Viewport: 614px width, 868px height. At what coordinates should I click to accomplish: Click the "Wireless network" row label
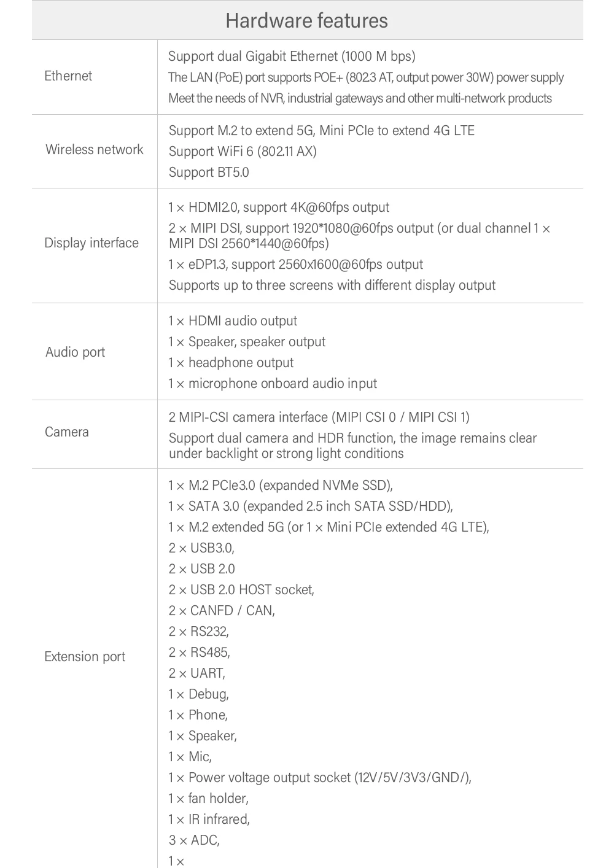95,150
